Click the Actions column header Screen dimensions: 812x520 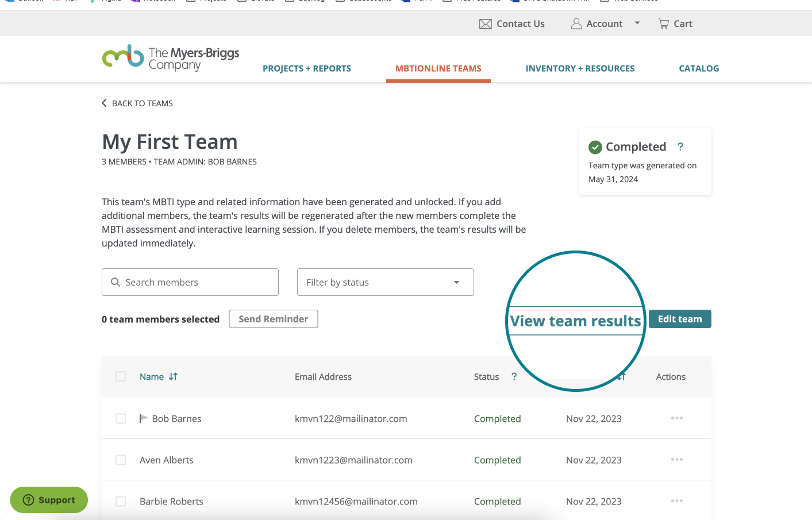click(671, 377)
